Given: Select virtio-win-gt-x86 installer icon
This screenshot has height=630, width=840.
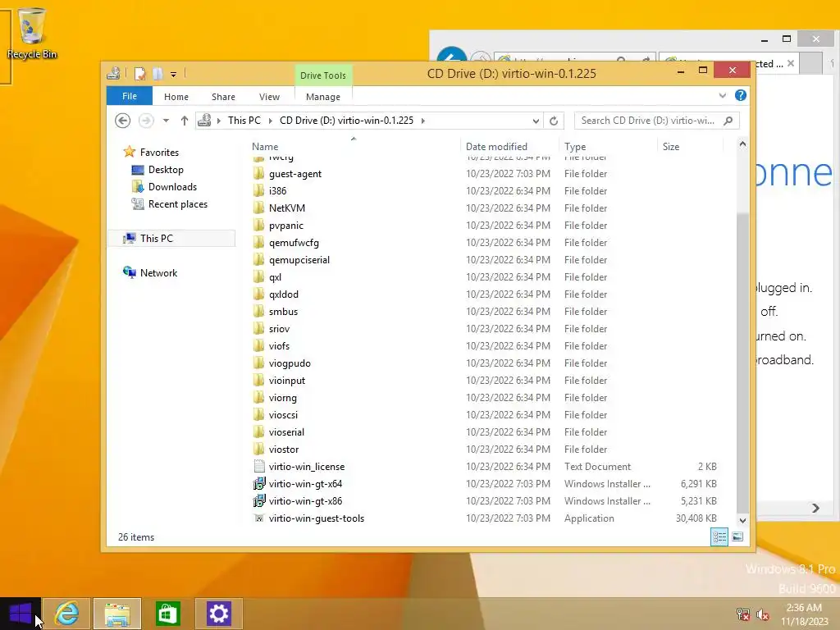Looking at the screenshot, I should pos(259,501).
